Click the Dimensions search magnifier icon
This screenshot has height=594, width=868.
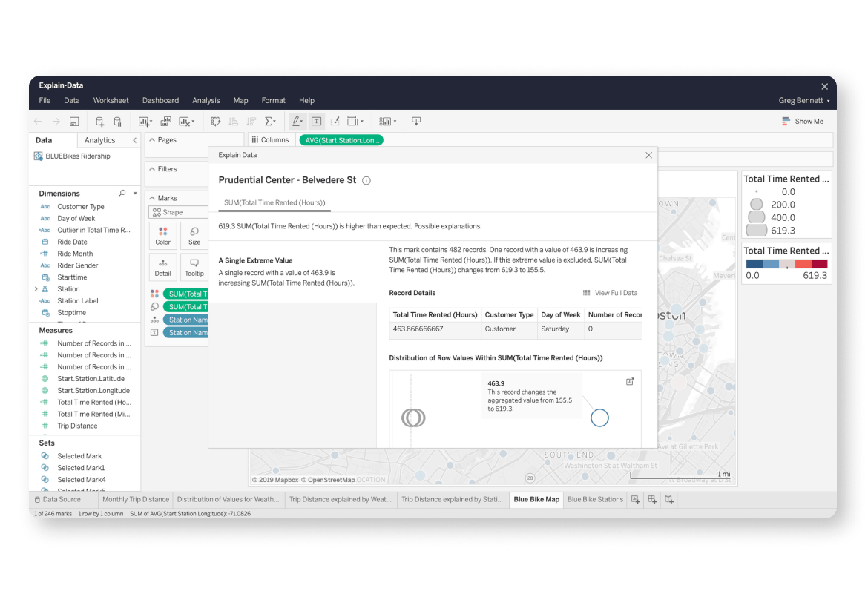point(122,194)
